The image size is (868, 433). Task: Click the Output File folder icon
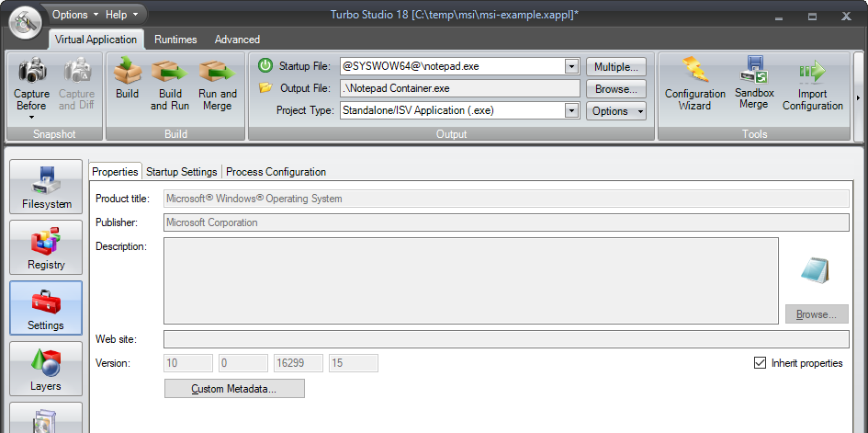[x=265, y=87]
